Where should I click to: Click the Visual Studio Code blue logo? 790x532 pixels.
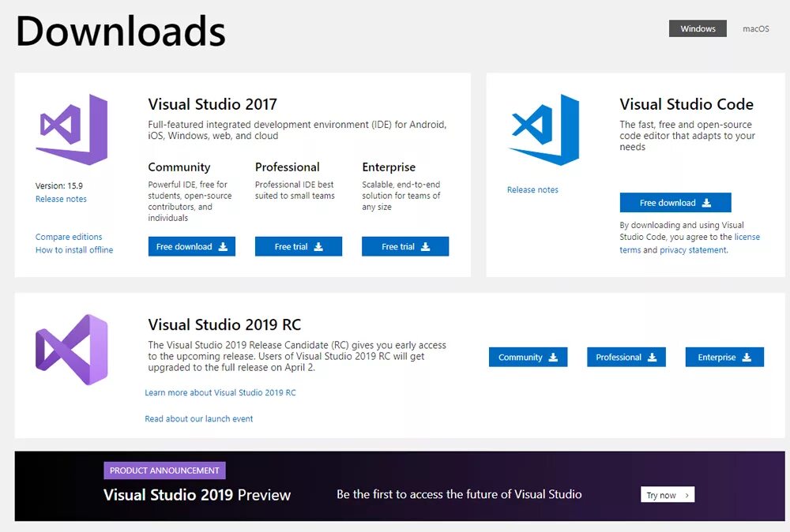click(544, 129)
